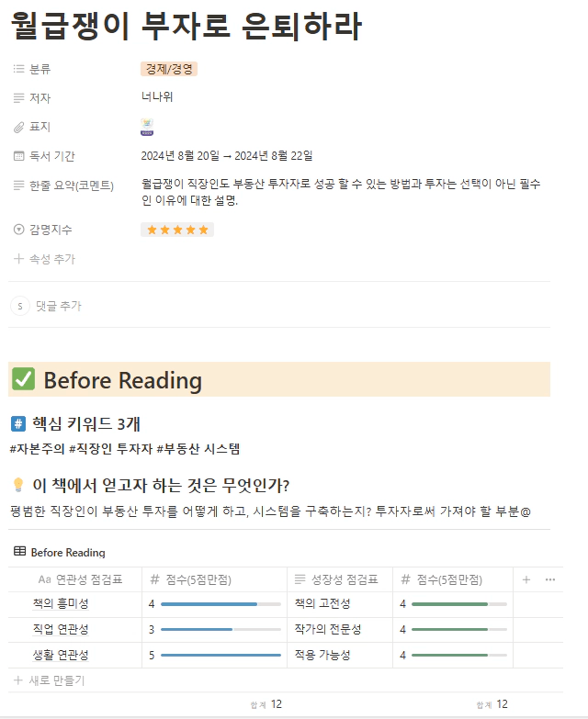Click the 연관성 점검표 column header
The image size is (588, 719).
coord(80,579)
